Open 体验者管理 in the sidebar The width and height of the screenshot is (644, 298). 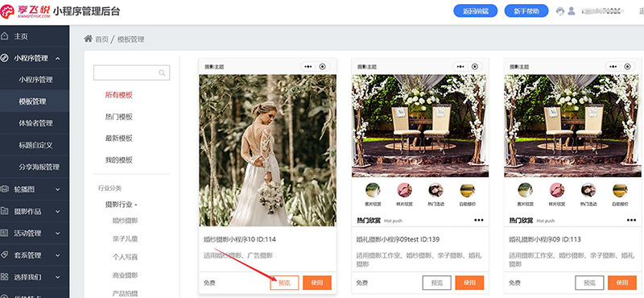(x=35, y=123)
